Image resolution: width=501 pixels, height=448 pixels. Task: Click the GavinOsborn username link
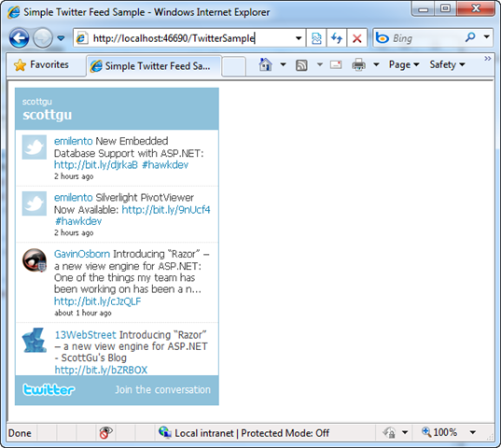tap(82, 254)
